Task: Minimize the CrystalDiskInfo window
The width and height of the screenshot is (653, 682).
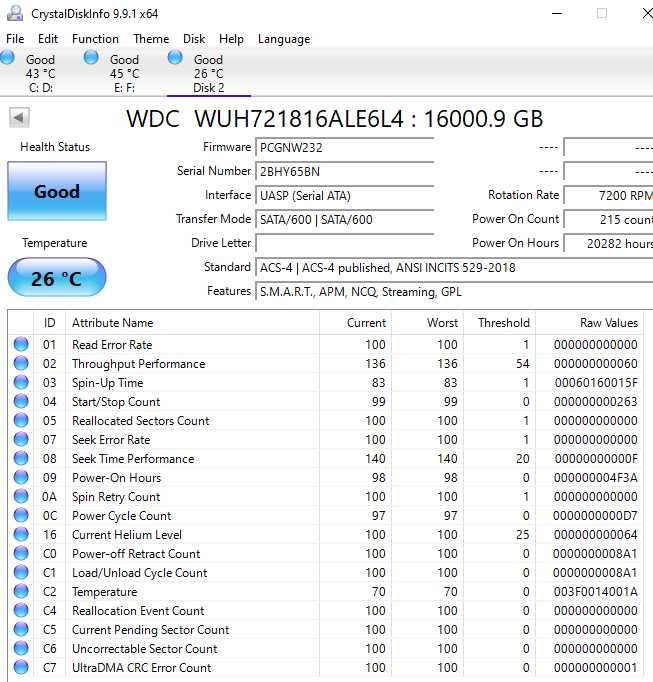Action: coord(557,13)
